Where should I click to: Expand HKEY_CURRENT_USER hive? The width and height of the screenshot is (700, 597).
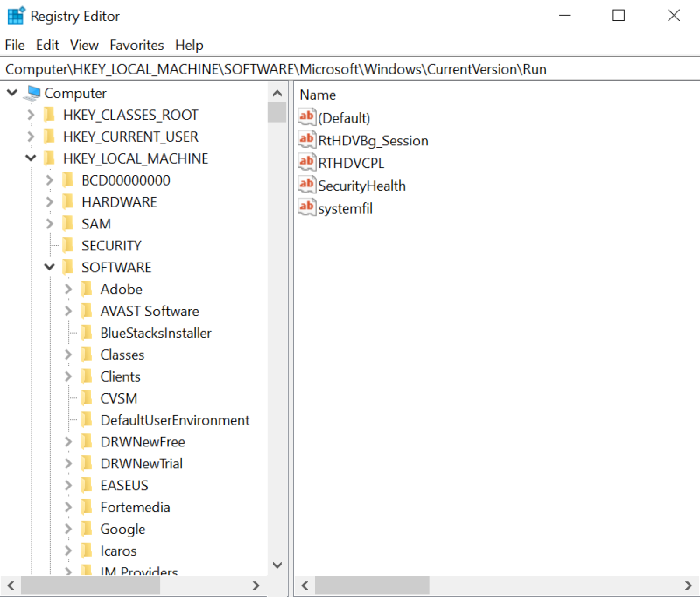pyautogui.click(x=31, y=137)
